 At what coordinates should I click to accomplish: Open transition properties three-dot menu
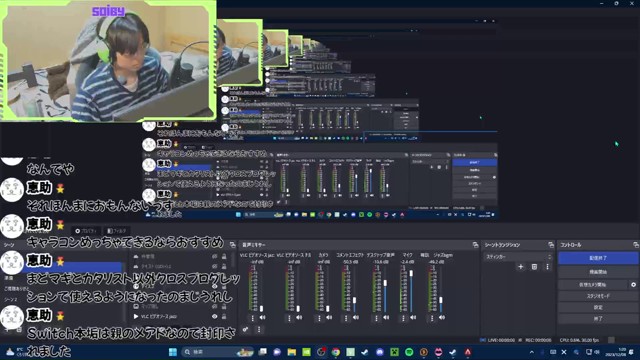(548, 267)
